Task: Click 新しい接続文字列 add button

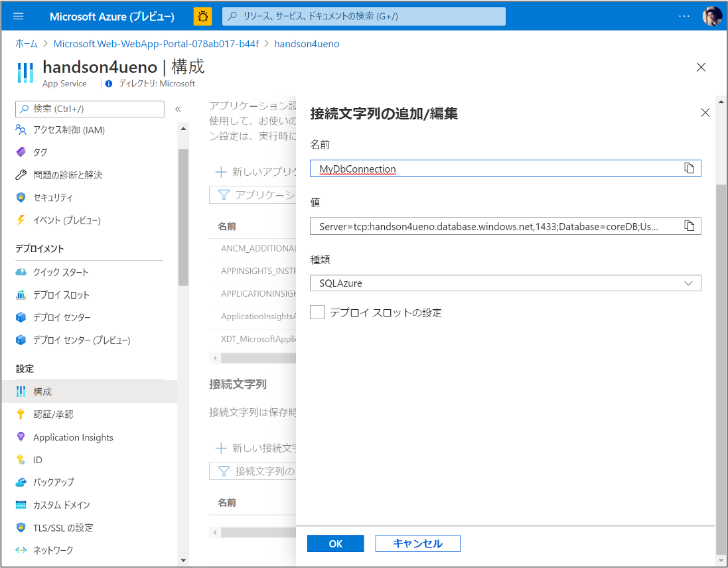Action: tap(255, 449)
